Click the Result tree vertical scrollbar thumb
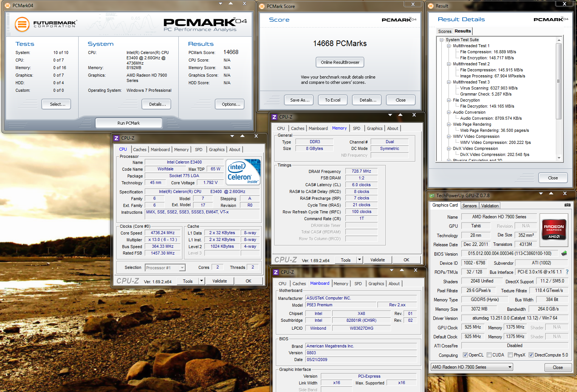Image resolution: width=577 pixels, height=392 pixels. pyautogui.click(x=558, y=81)
